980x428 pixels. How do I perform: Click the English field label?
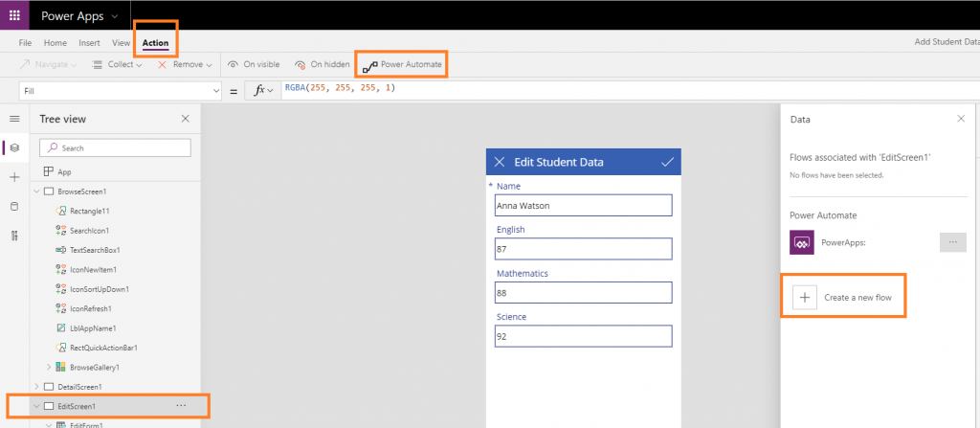(x=511, y=230)
